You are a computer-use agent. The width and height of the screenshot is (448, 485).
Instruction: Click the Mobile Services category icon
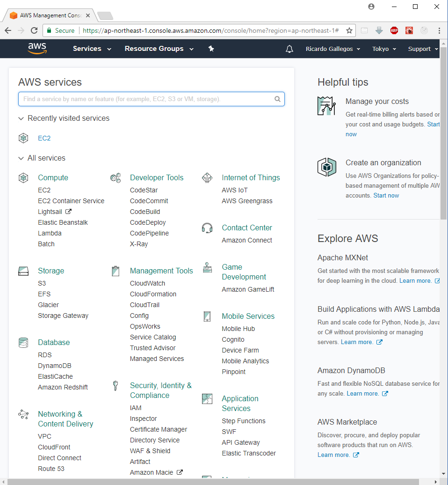tap(207, 316)
